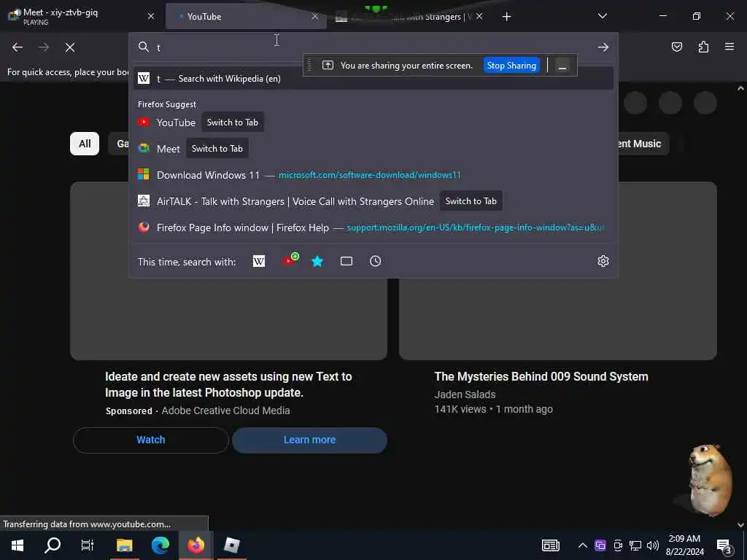The height and width of the screenshot is (560, 747).
Task: Expand the list all tabs chevron
Action: (x=602, y=16)
